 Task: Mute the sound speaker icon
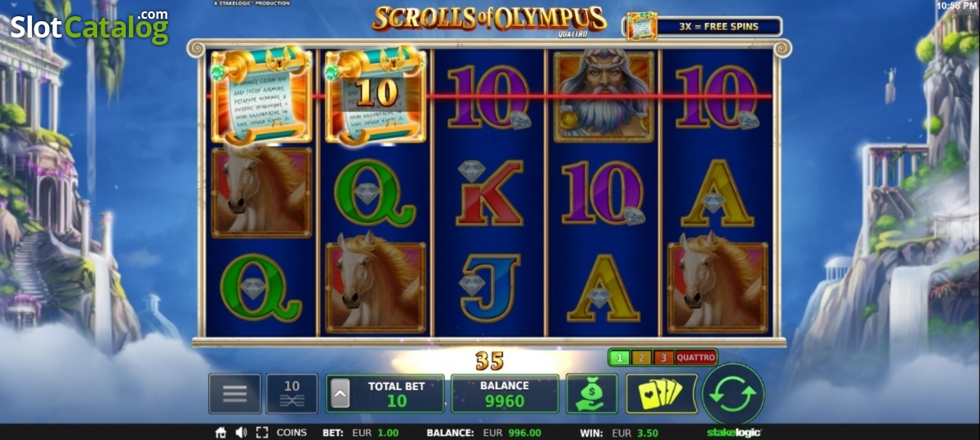241,433
